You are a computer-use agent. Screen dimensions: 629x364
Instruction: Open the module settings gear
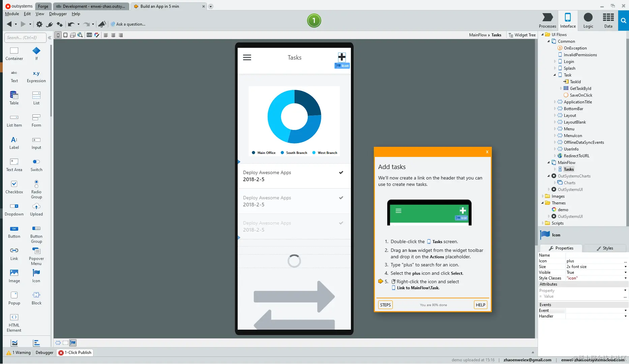click(x=39, y=24)
